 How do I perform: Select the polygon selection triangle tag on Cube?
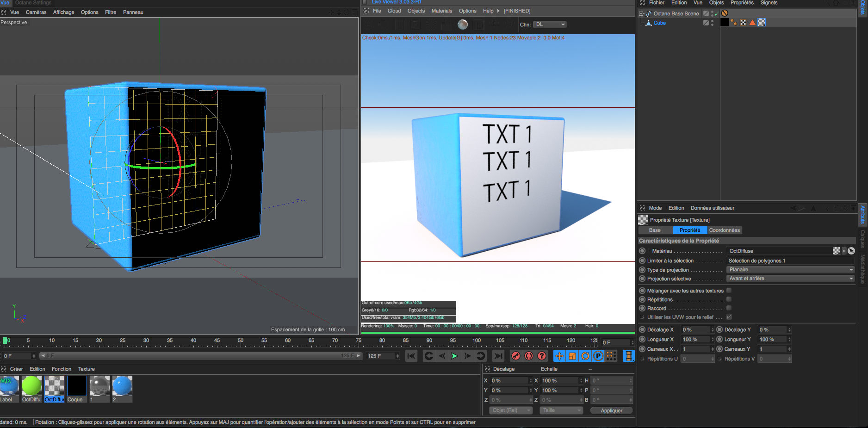[752, 22]
